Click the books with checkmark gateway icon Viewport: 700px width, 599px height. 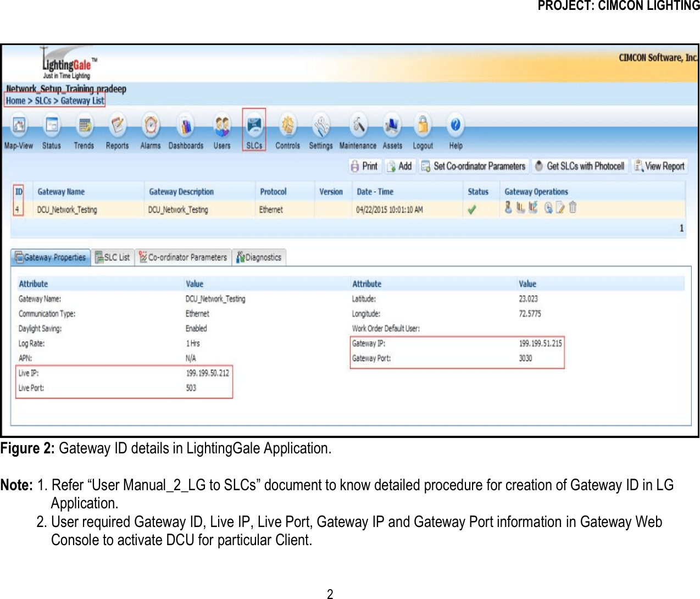[x=533, y=207]
